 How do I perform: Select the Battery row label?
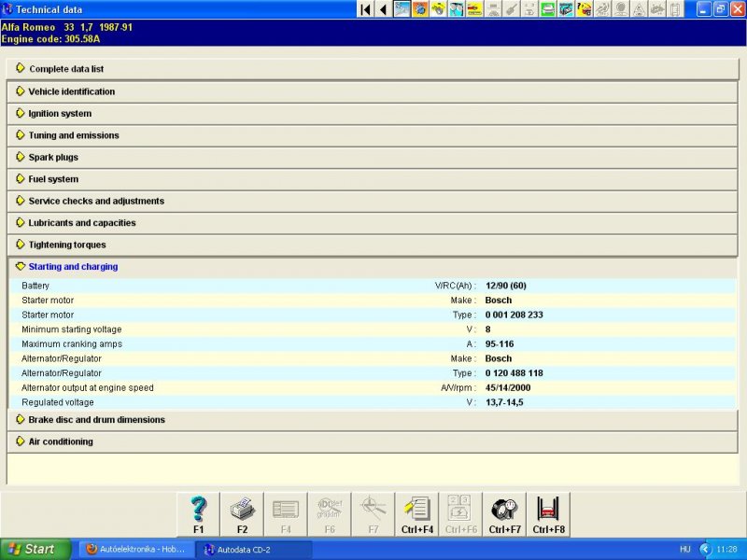point(35,286)
